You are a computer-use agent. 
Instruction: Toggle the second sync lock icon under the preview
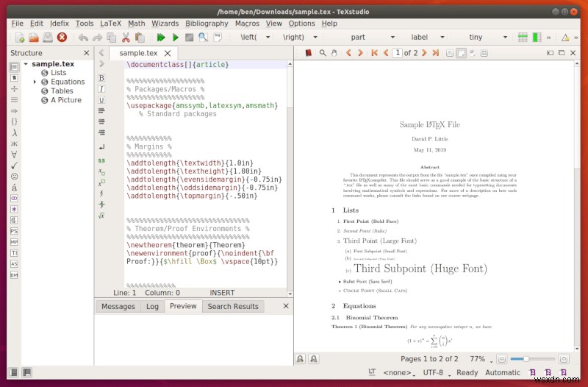click(x=314, y=359)
